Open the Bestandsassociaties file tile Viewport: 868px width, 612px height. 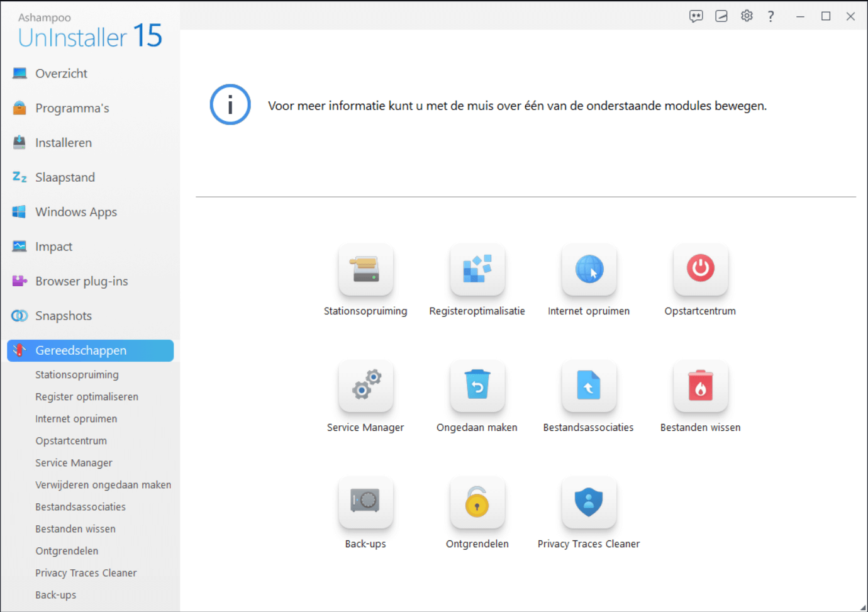coord(589,386)
